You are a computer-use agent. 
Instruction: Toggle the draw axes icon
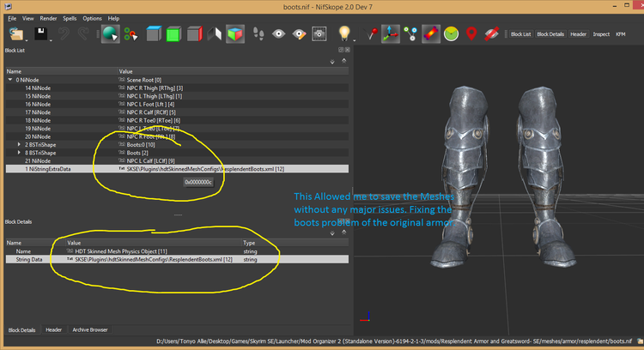(390, 33)
